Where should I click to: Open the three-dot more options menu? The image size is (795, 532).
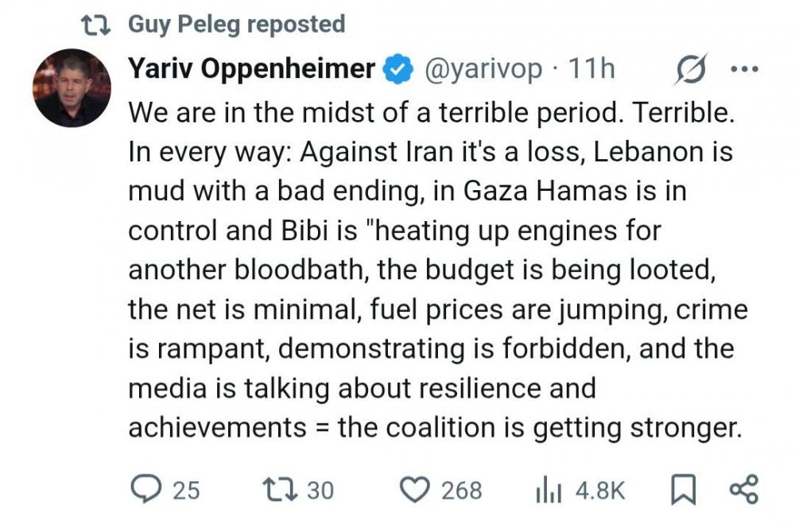coord(744,70)
